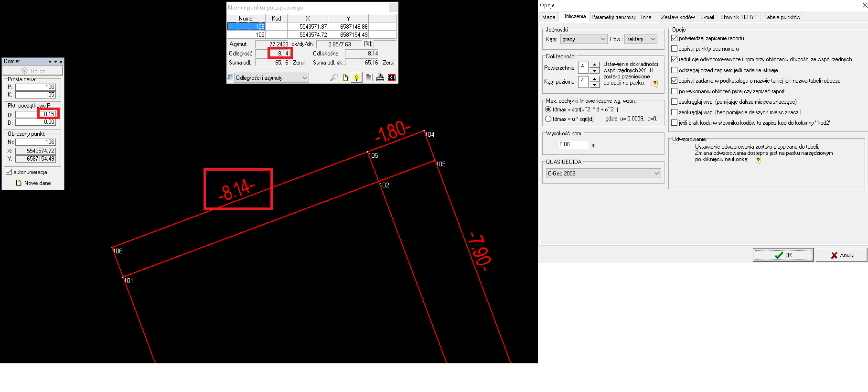
Task: Open the Tabela punktów tab
Action: pyautogui.click(x=782, y=17)
